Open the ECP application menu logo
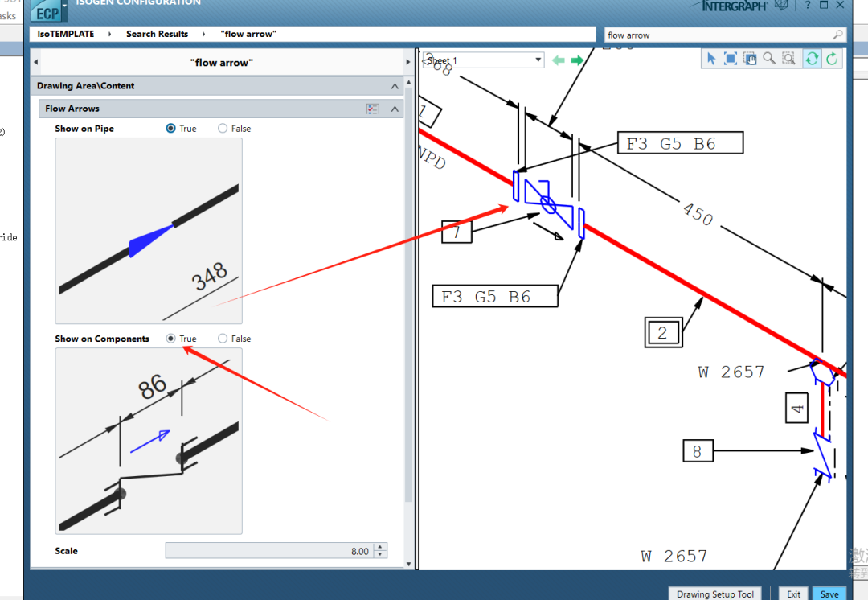Image resolution: width=868 pixels, height=600 pixels. pyautogui.click(x=48, y=10)
